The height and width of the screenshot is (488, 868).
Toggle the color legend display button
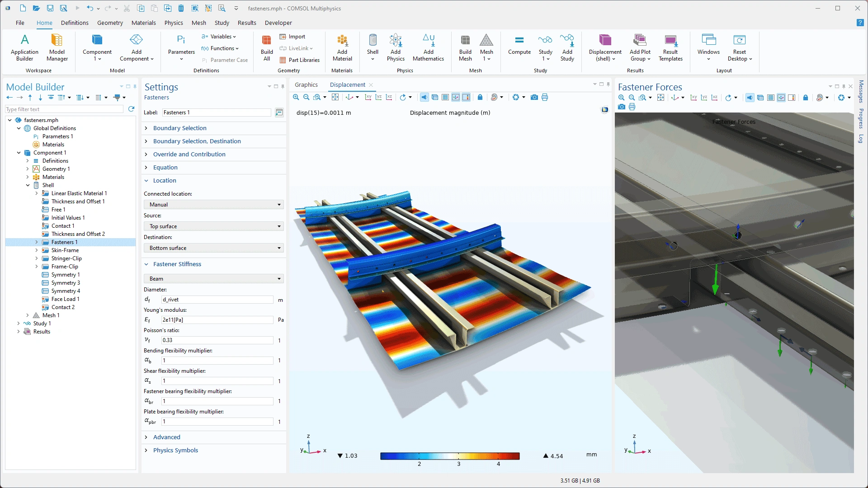466,97
